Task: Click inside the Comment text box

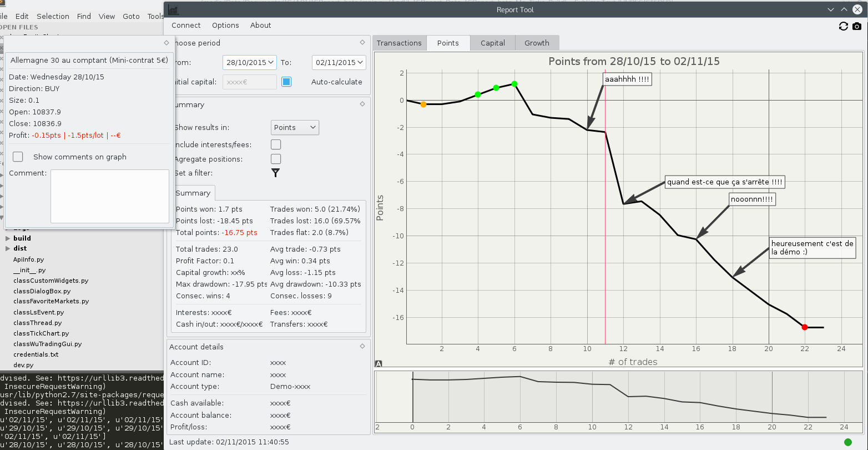Action: coord(109,196)
